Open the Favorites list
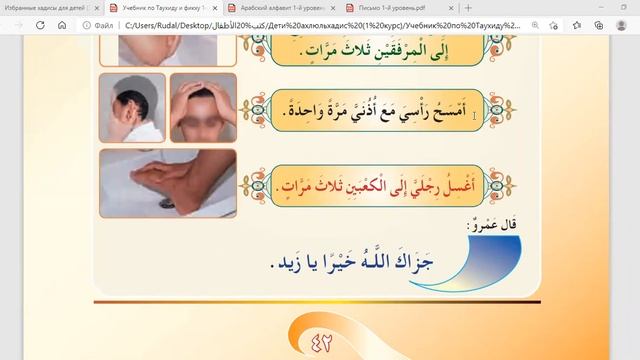This screenshot has width=640, height=360. coord(576,25)
